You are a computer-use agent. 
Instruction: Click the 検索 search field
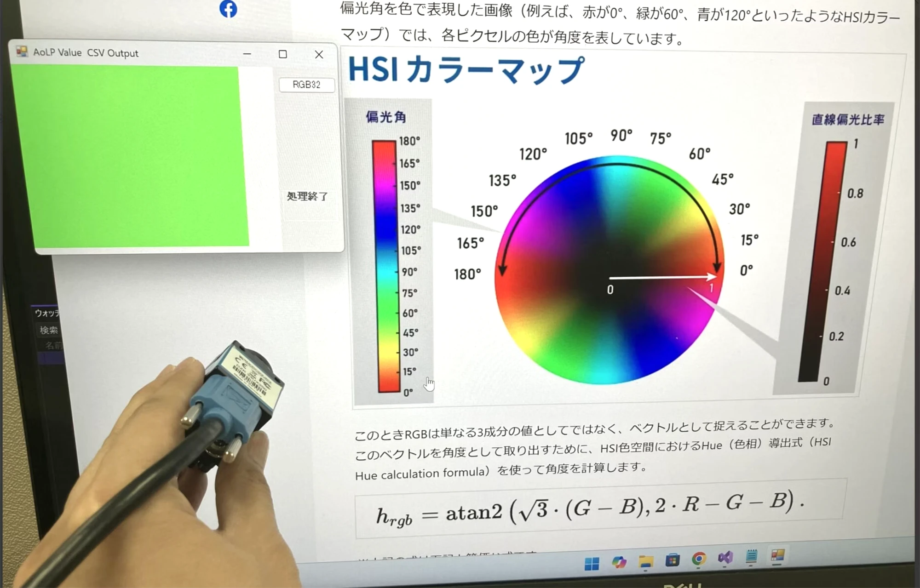[x=49, y=330]
